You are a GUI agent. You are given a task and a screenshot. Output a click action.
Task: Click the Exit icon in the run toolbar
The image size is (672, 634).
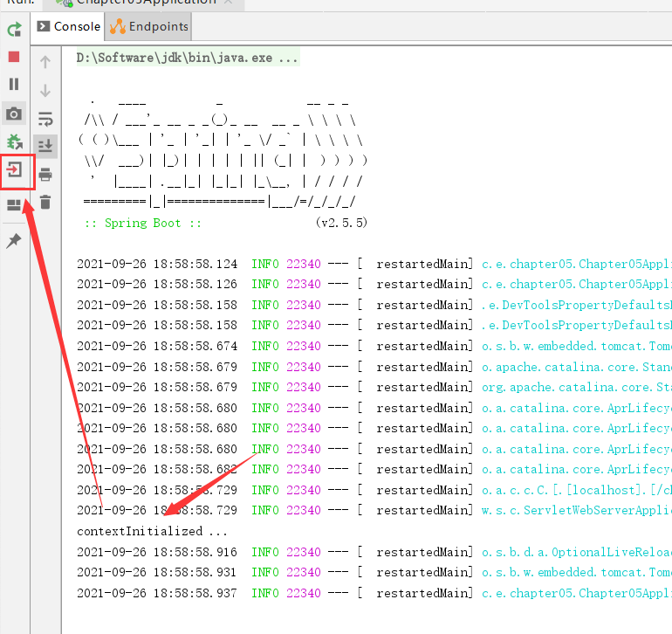pos(14,170)
